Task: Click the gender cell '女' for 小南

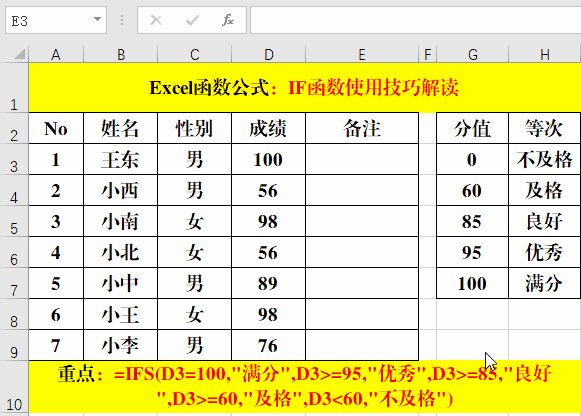Action: [195, 221]
